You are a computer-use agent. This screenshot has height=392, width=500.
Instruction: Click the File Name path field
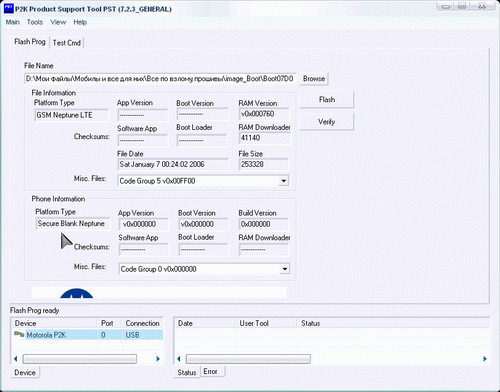point(160,79)
